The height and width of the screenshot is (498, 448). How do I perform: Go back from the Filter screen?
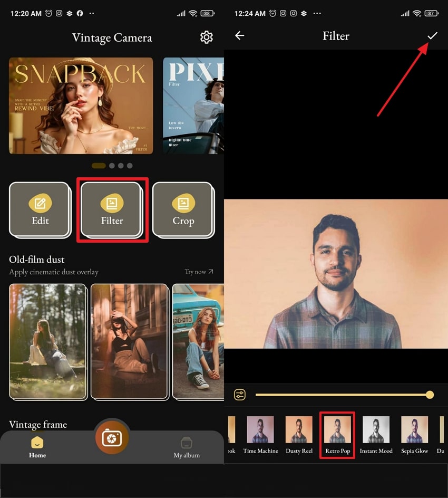[x=239, y=35]
